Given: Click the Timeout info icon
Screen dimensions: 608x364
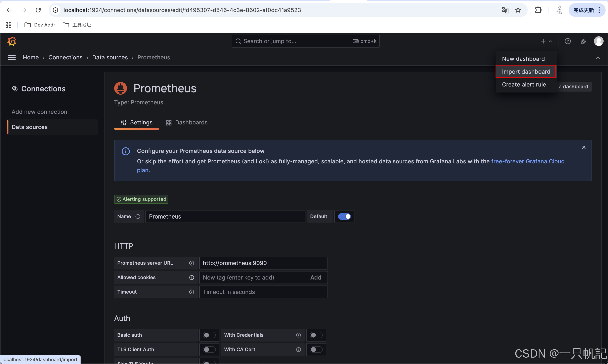Looking at the screenshot, I should 191,292.
